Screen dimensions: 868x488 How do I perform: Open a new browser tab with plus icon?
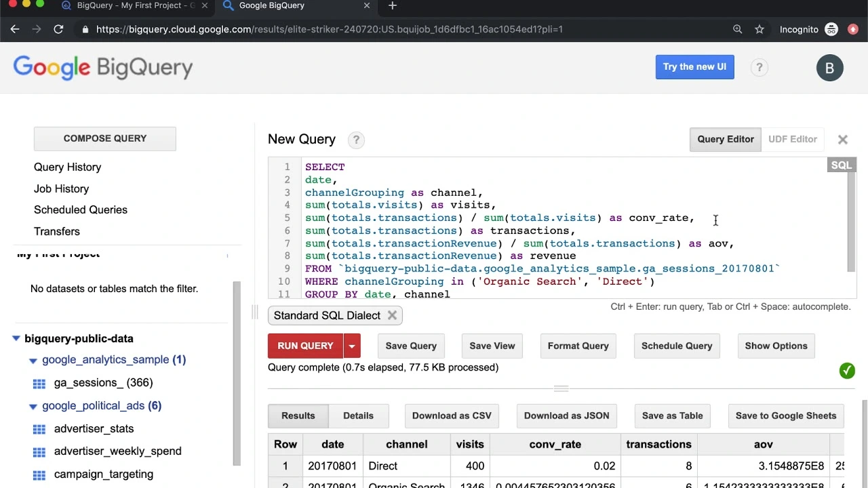pyautogui.click(x=392, y=5)
